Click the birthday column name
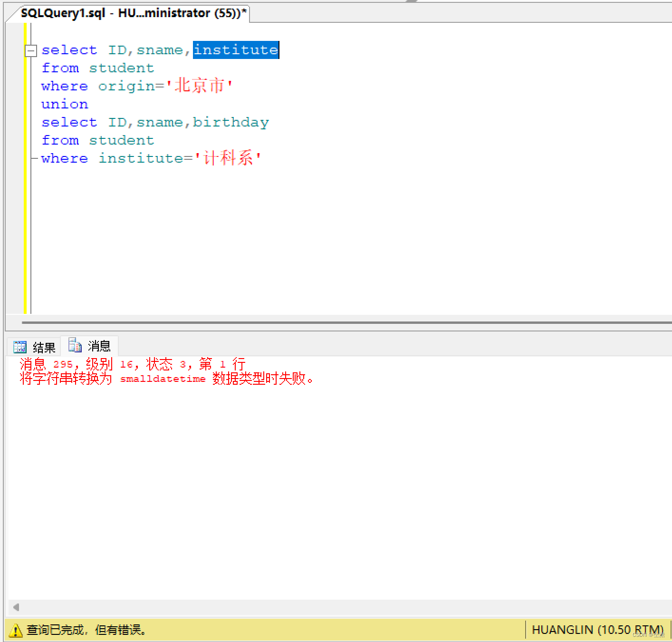Screen dimensions: 672x642 [231, 122]
